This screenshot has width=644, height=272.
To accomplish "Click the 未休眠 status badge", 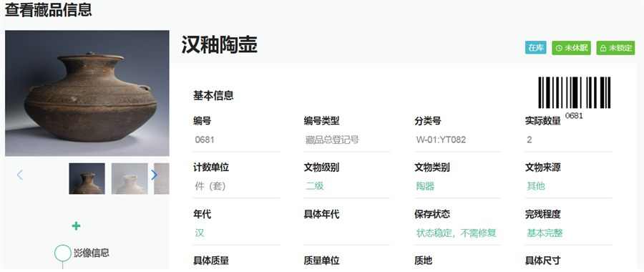I will point(571,48).
